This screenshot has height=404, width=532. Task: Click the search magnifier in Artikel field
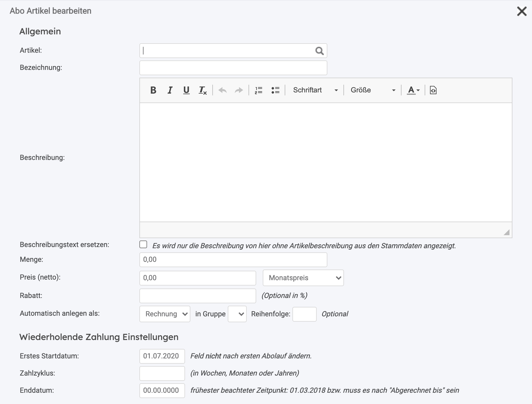(x=319, y=51)
